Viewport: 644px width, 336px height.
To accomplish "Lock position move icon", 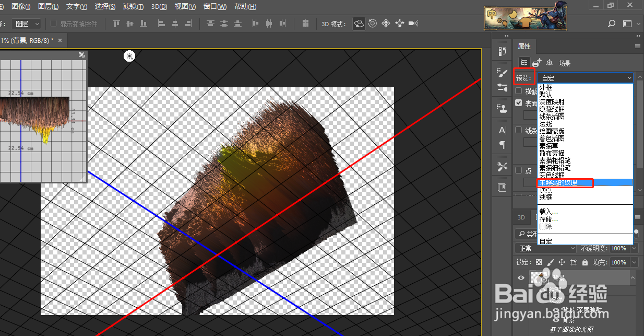I will [562, 262].
